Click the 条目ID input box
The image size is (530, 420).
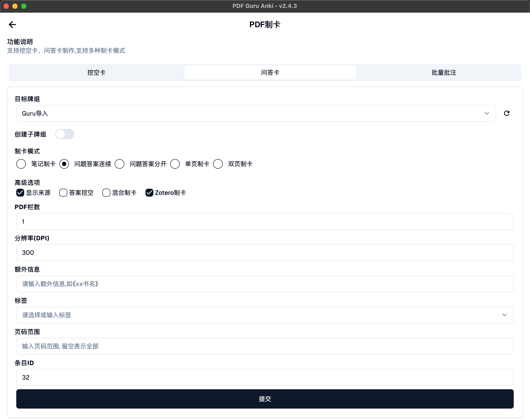[265, 377]
